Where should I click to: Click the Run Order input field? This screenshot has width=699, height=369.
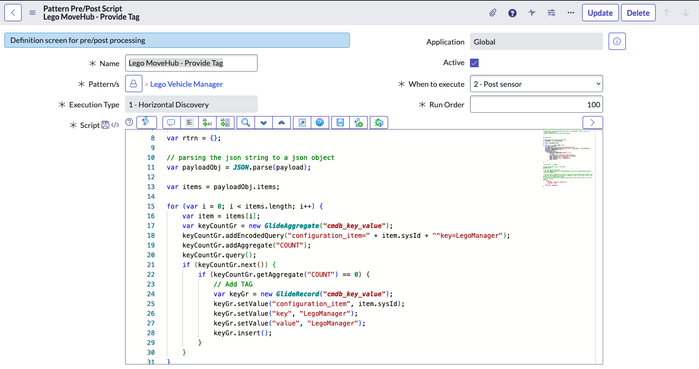coord(536,104)
